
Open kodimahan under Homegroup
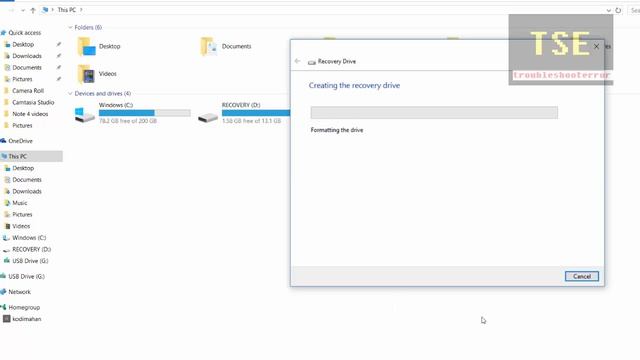pos(27,319)
